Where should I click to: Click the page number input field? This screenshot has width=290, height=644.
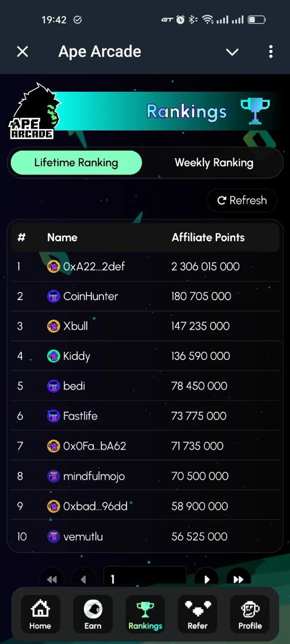(x=145, y=578)
